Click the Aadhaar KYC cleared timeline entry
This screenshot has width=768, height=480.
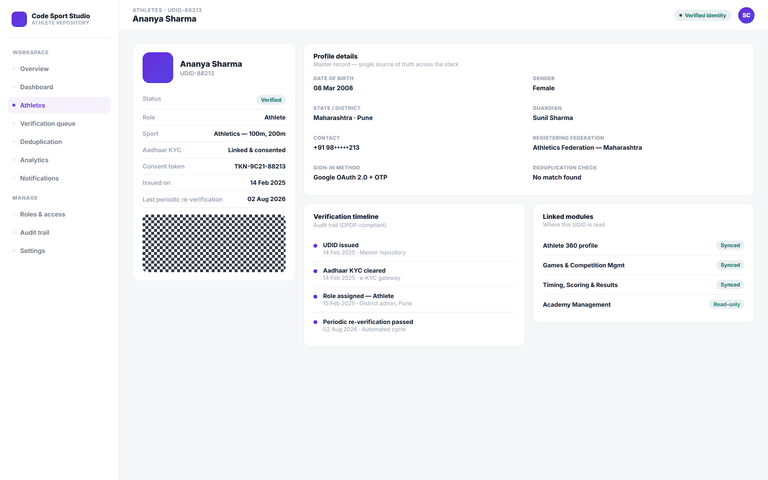tap(414, 274)
